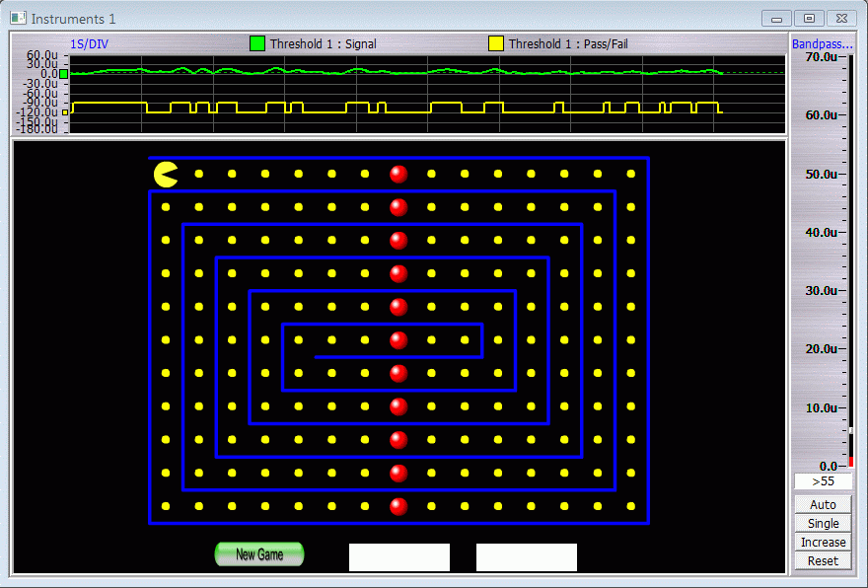This screenshot has height=588, width=868.
Task: Click the Increase button
Action: (x=823, y=542)
